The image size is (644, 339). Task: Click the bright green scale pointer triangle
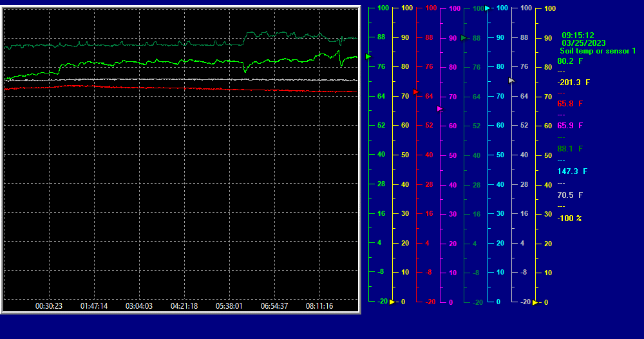(x=368, y=56)
